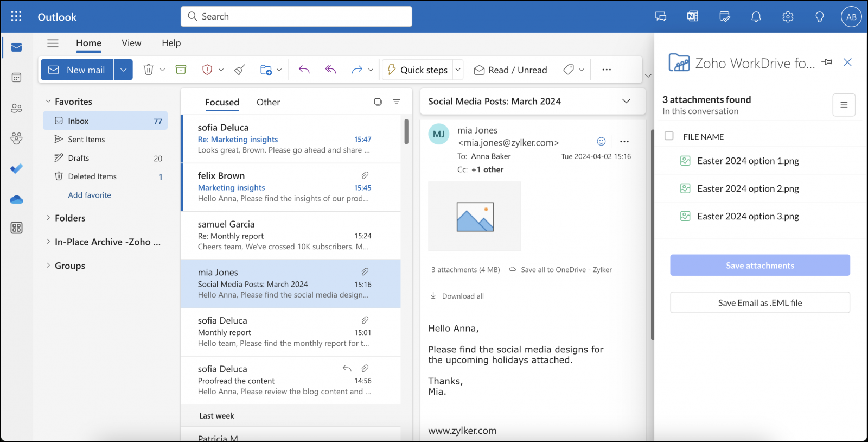Viewport: 868px width, 442px height.
Task: Open the app launcher grid icon
Action: [16, 16]
